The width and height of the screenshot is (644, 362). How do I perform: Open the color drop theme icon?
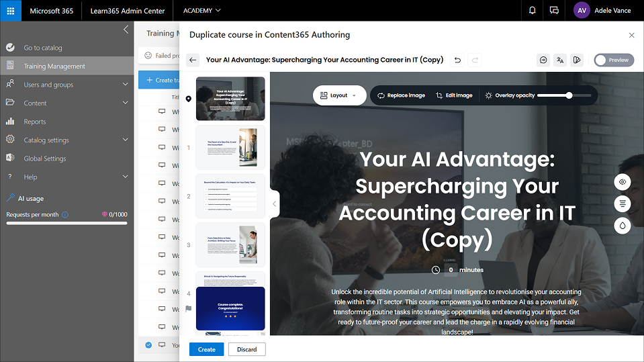623,226
